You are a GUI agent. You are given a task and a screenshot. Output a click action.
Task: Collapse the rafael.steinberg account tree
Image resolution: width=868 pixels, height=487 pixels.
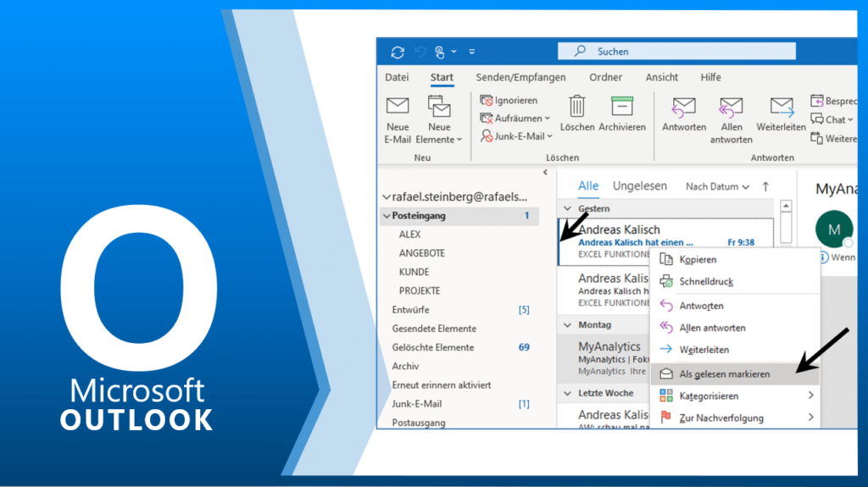click(387, 197)
